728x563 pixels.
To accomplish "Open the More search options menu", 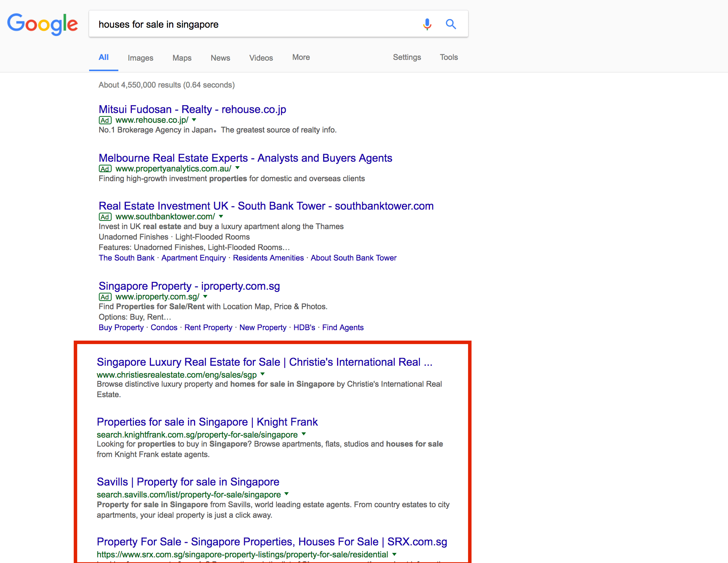I will [x=301, y=57].
